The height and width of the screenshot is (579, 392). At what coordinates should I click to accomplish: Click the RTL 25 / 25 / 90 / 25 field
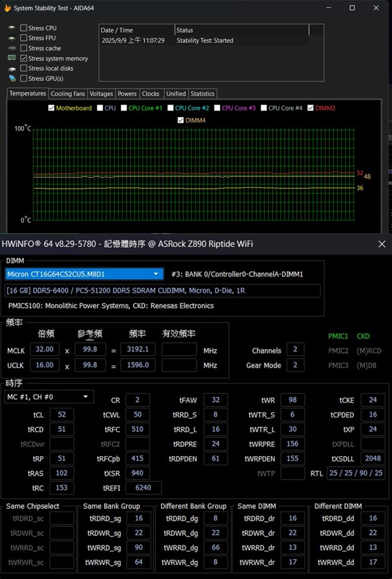356,474
